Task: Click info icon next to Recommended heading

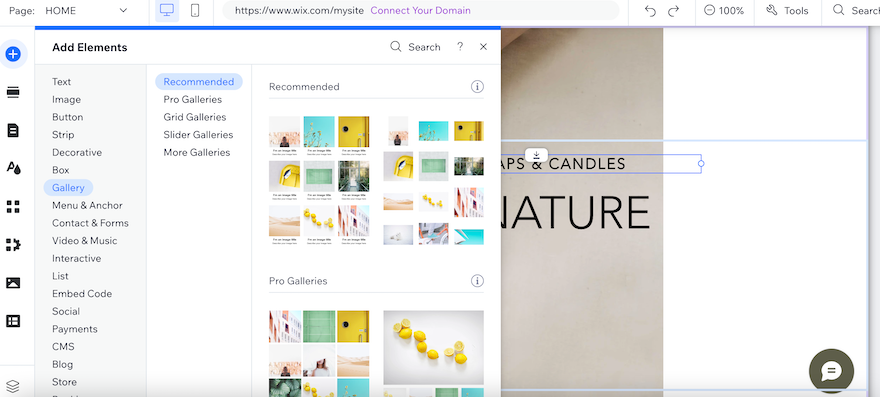Action: 477,86
